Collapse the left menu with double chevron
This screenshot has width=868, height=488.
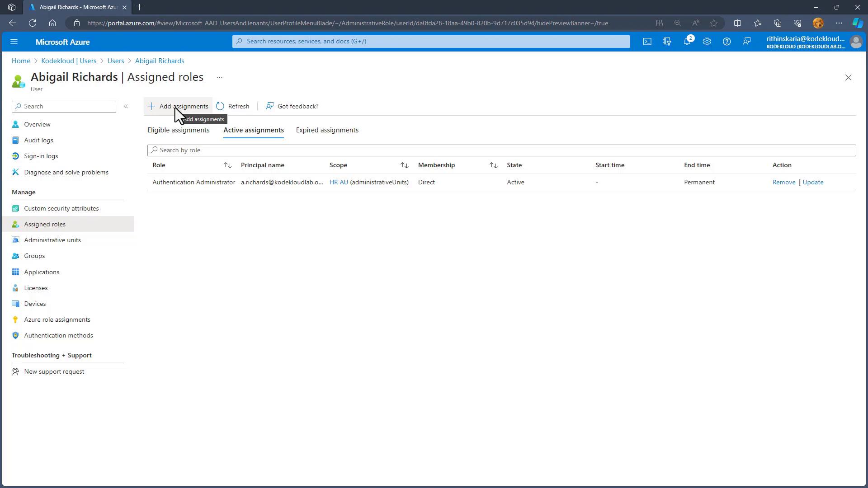[x=126, y=106]
